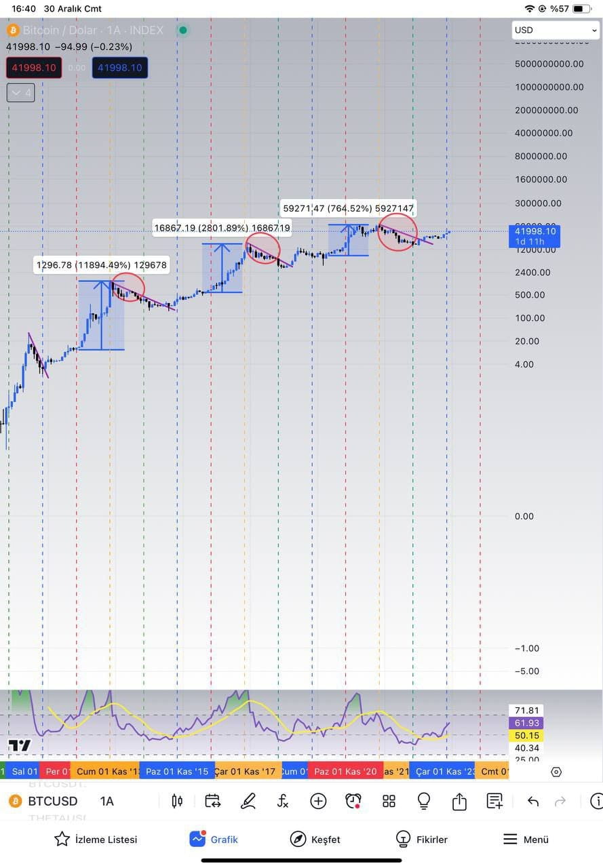The image size is (603, 868).
Task: Tap the plus icon to add a symbol
Action: click(x=318, y=801)
